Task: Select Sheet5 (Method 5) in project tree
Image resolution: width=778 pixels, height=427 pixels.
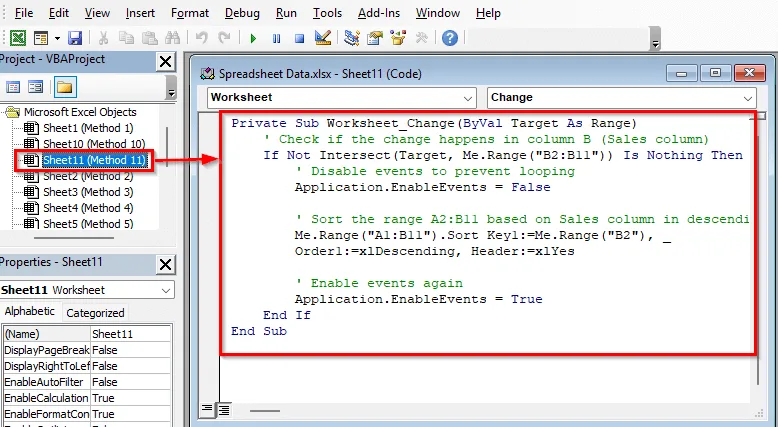Action: pyautogui.click(x=88, y=224)
